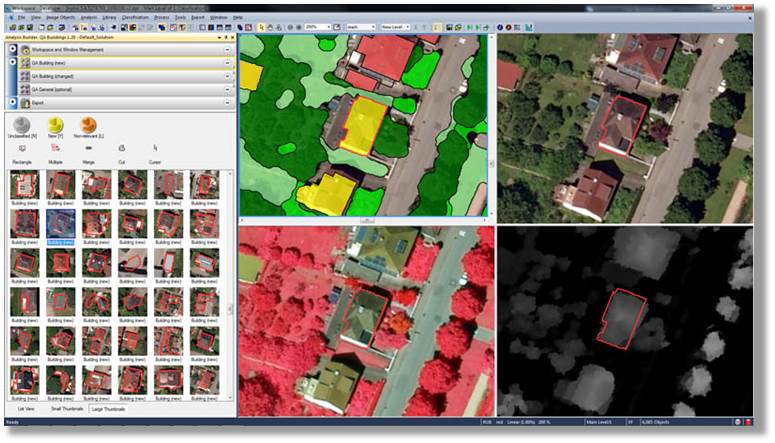The image size is (775, 443).
Task: Click the red icon at status bar end
Action: [x=748, y=422]
